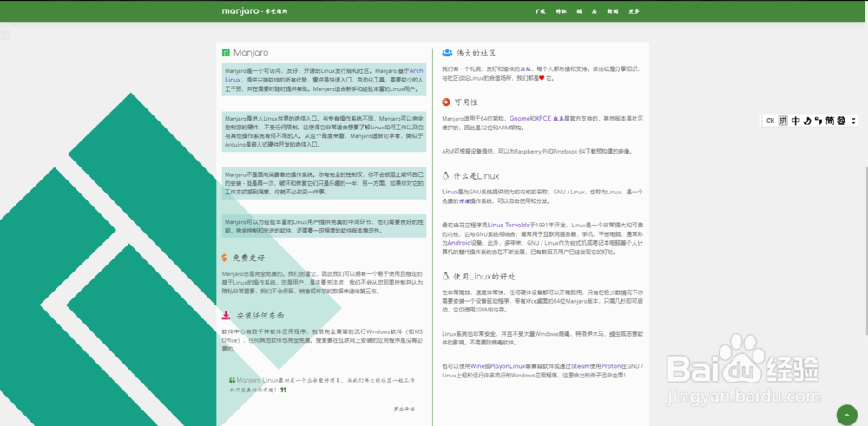Toggle the moon full/half-width icon
Screen dimensions: 868x426
click(x=807, y=121)
